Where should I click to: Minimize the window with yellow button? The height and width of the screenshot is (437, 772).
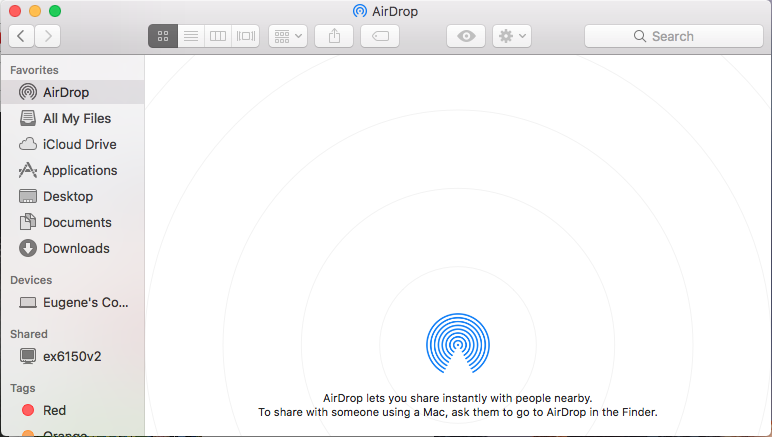[35, 11]
